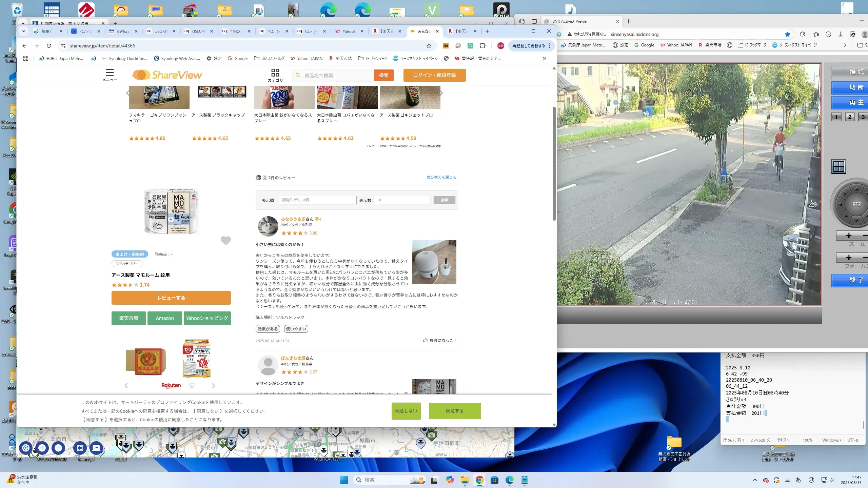The image size is (868, 488).
Task: Switch to the USDJPY browser tab
Action: click(198, 31)
